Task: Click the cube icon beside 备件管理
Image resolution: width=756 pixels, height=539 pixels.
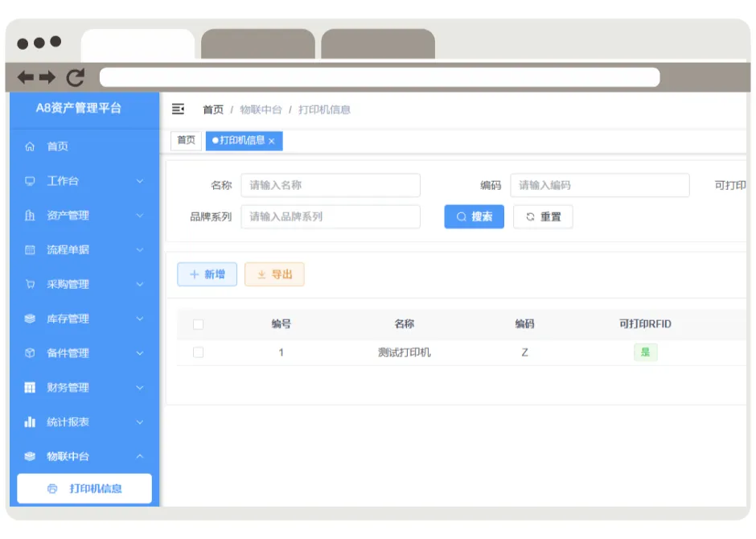Action: click(30, 353)
